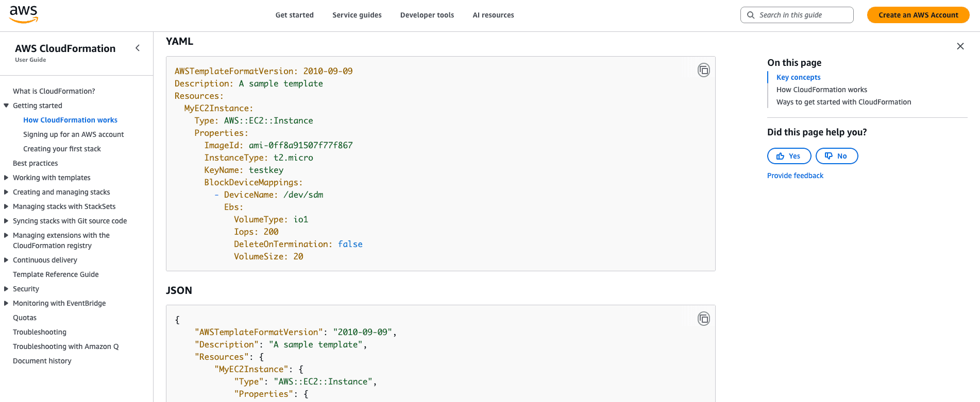Expand Creating and managing stacks

pos(6,192)
